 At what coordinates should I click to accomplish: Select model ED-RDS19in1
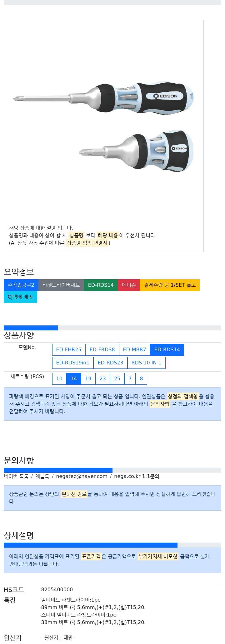[73, 363]
